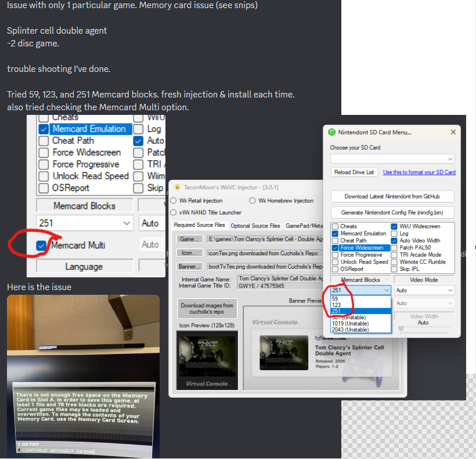Image resolution: width=476 pixels, height=459 pixels.
Task: Select highlighted 251 in Memcard Blocks list
Action: pos(360,311)
